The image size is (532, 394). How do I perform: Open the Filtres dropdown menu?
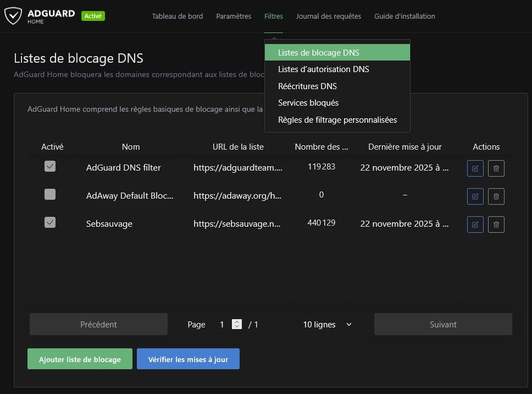[x=273, y=17]
